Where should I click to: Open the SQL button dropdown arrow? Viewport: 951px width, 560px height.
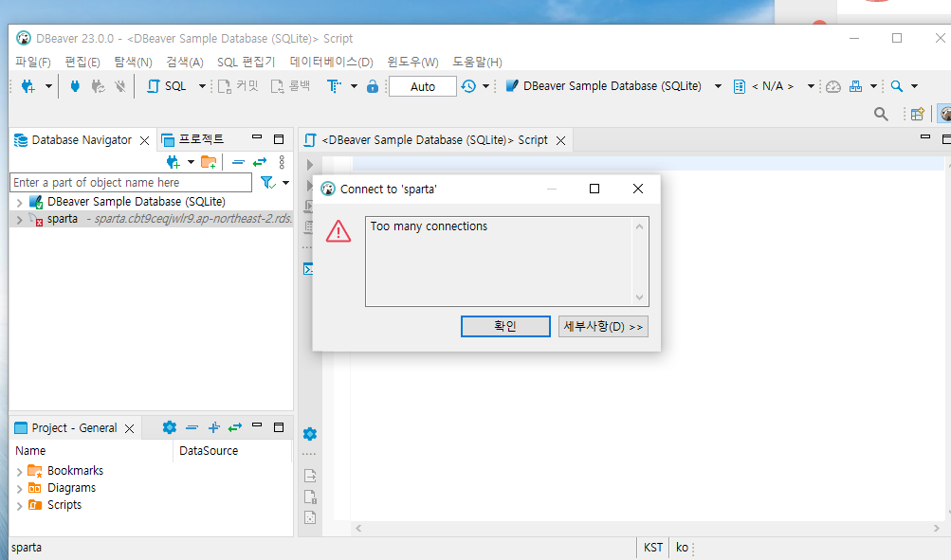[x=202, y=86]
